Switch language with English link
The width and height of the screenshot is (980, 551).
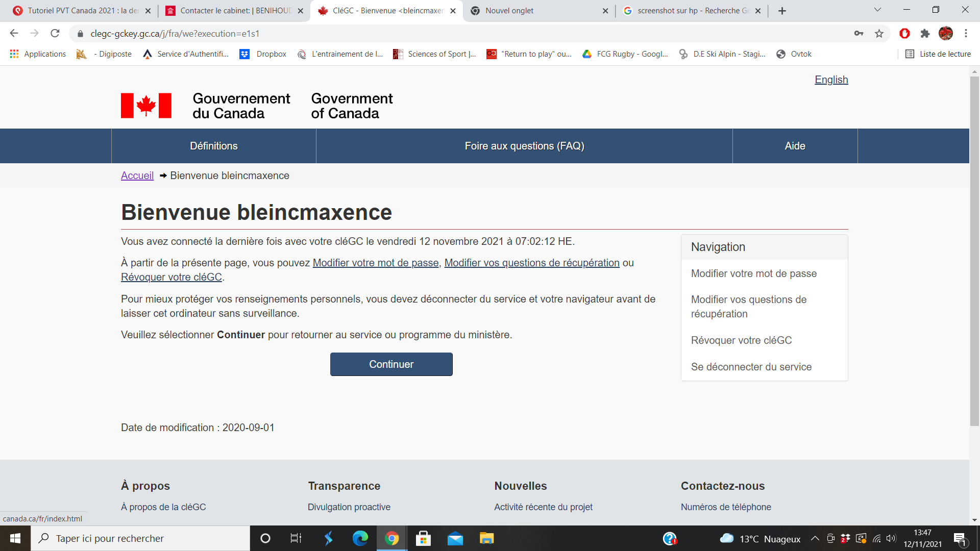(831, 80)
